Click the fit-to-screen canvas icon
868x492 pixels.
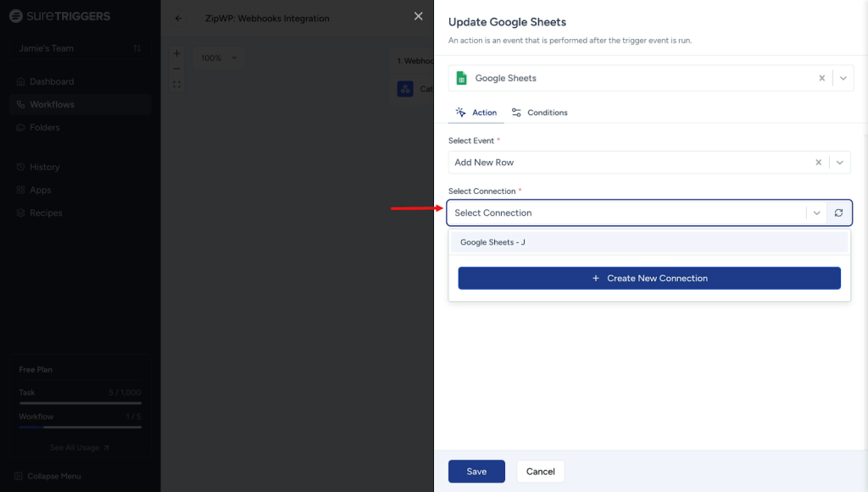click(176, 85)
